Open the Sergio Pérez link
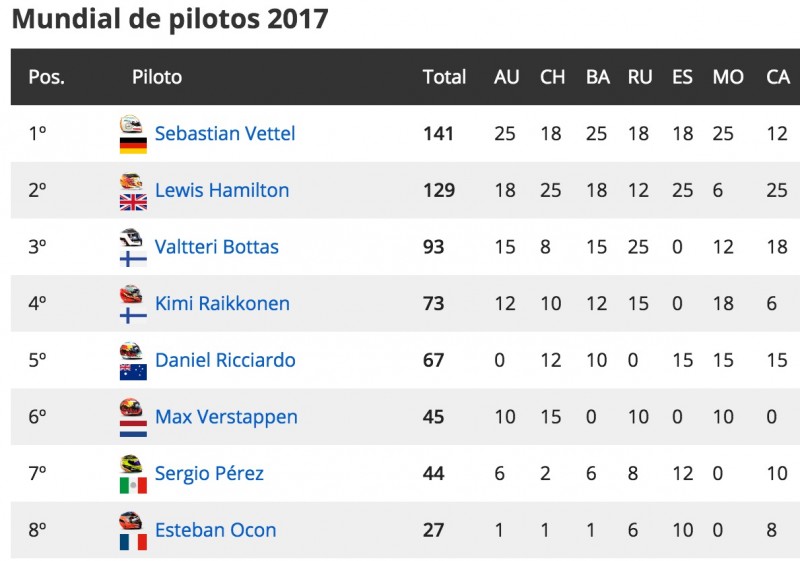Image resolution: width=800 pixels, height=561 pixels. pos(209,474)
